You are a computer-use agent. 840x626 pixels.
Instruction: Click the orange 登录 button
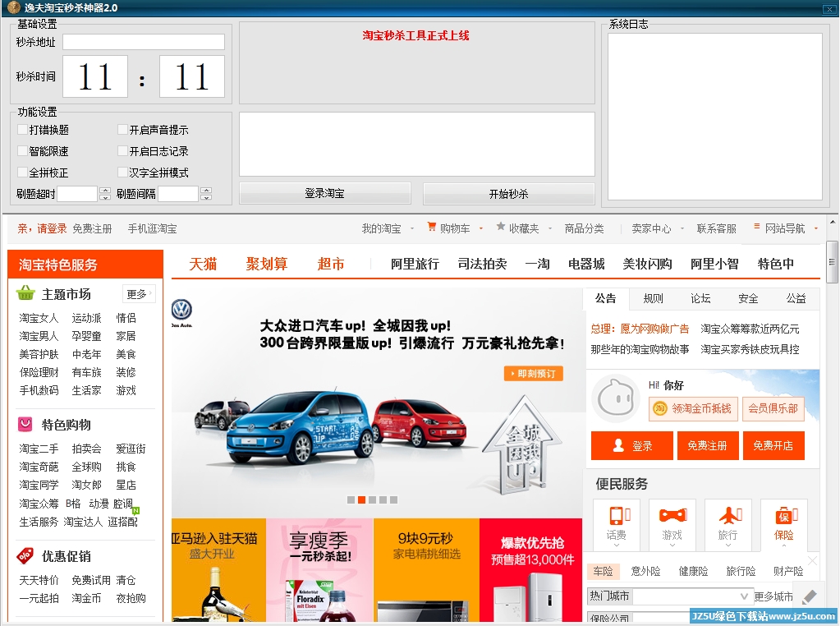pyautogui.click(x=632, y=445)
